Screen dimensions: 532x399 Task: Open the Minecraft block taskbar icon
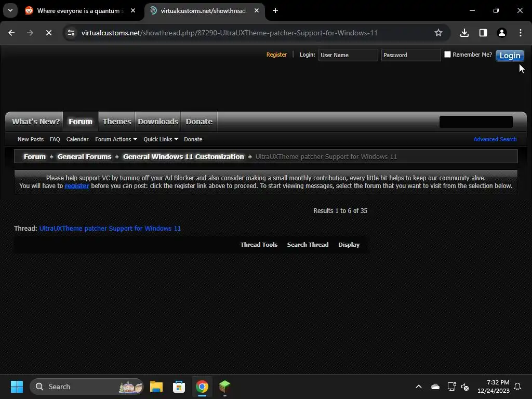click(224, 387)
